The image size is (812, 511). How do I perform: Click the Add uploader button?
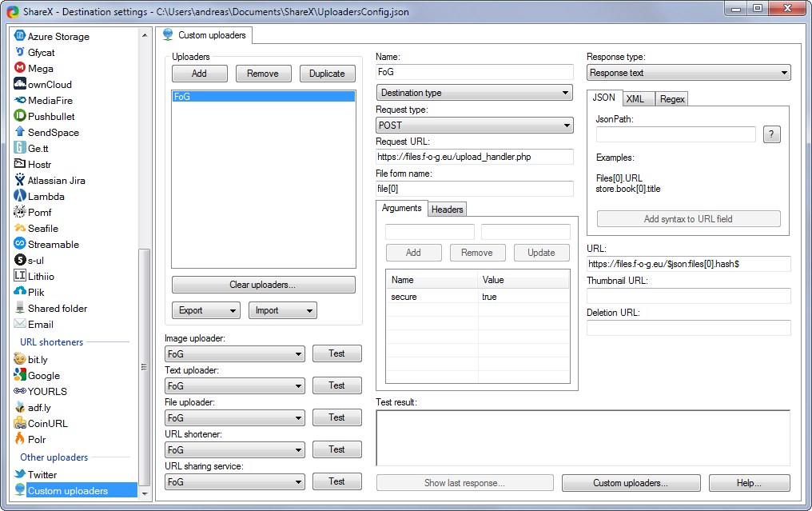[199, 74]
